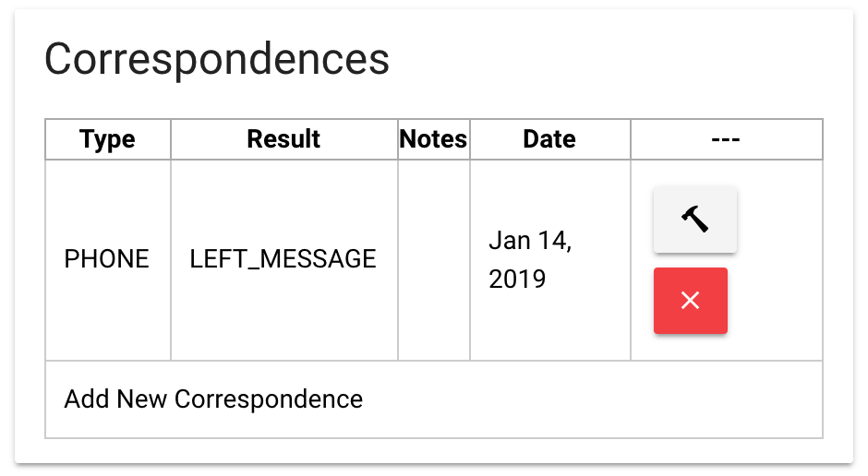868x476 pixels.
Task: Click empty space below PHONE text in Type cell
Action: coord(106,318)
